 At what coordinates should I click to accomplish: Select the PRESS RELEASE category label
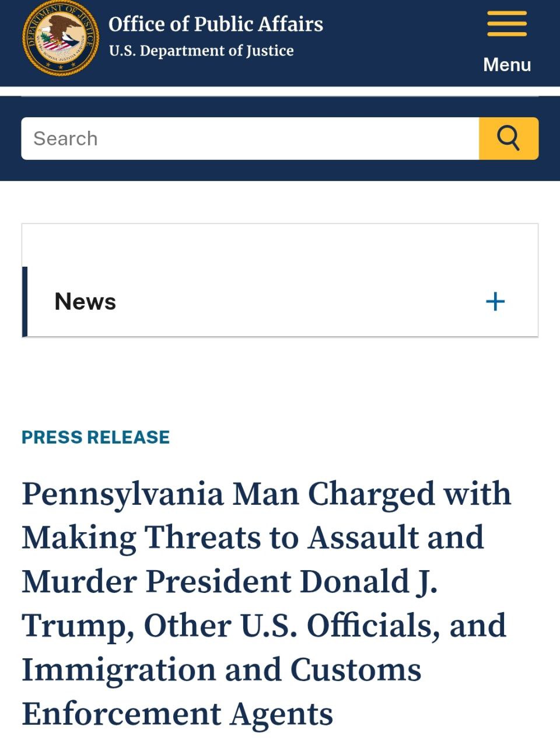click(96, 437)
